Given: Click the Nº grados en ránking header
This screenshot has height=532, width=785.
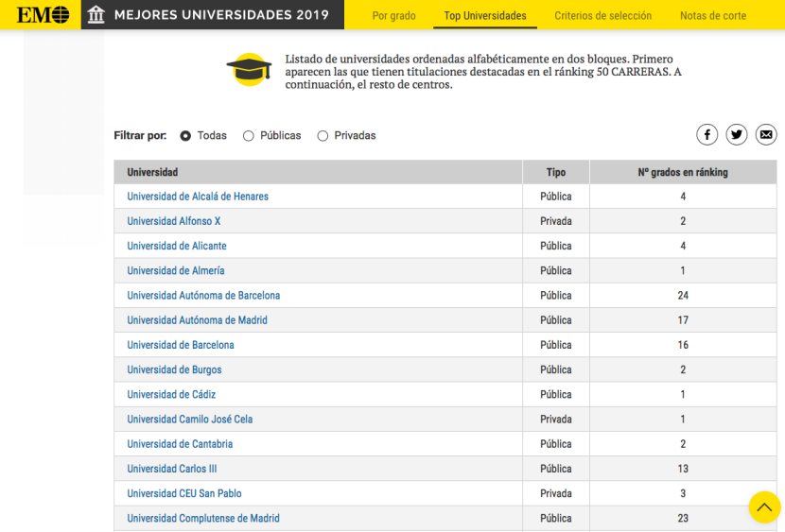Looking at the screenshot, I should pos(683,173).
